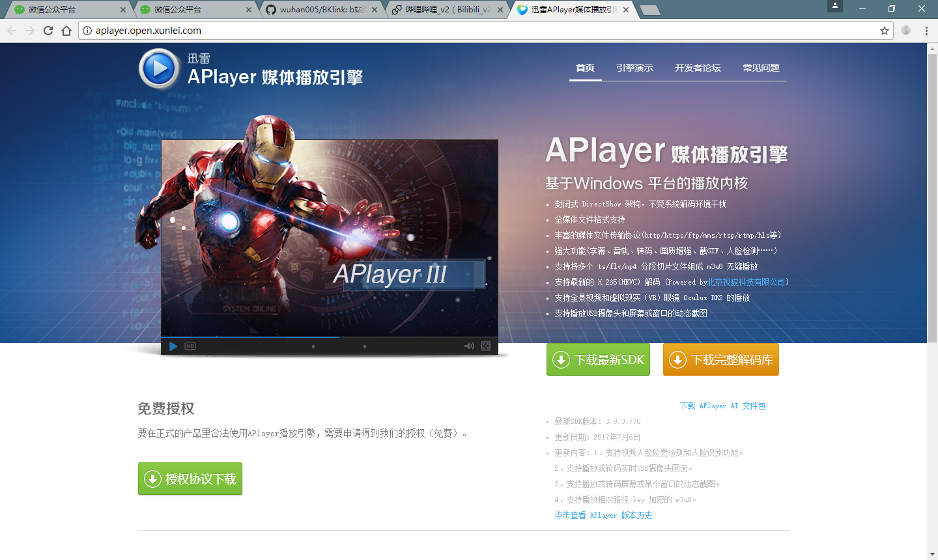
Task: Go to the browser home page icon
Action: pyautogui.click(x=66, y=31)
